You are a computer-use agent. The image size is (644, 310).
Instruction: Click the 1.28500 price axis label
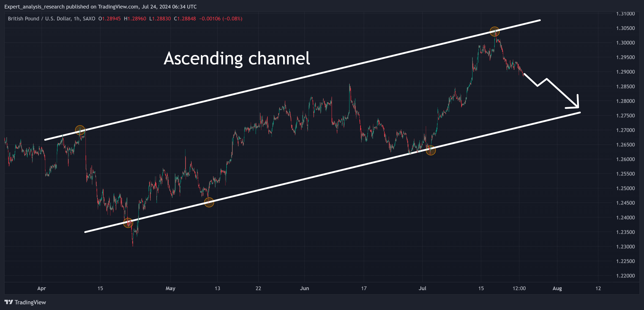point(625,86)
